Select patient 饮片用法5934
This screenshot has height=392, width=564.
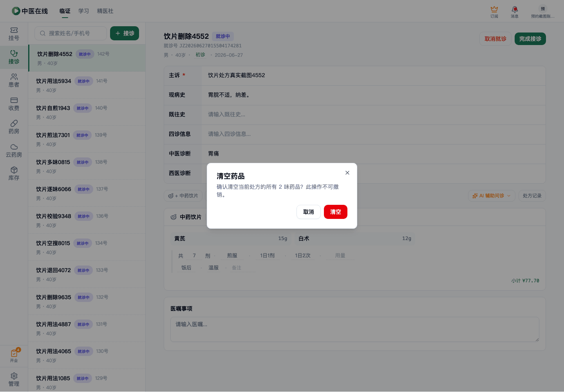pos(87,85)
